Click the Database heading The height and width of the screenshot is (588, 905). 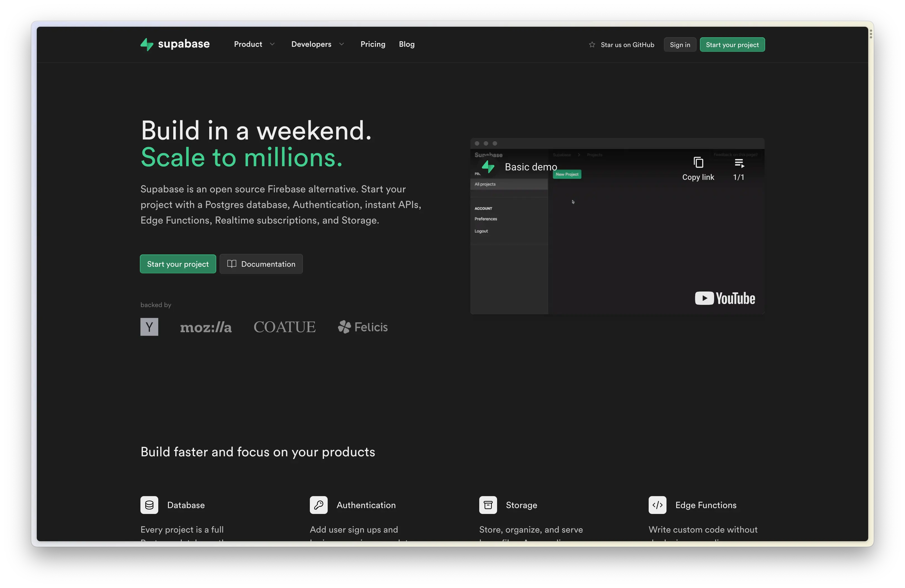click(186, 505)
